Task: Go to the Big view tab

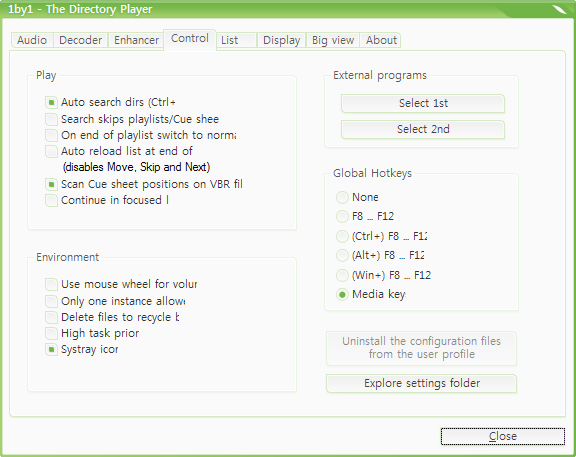Action: [x=333, y=40]
